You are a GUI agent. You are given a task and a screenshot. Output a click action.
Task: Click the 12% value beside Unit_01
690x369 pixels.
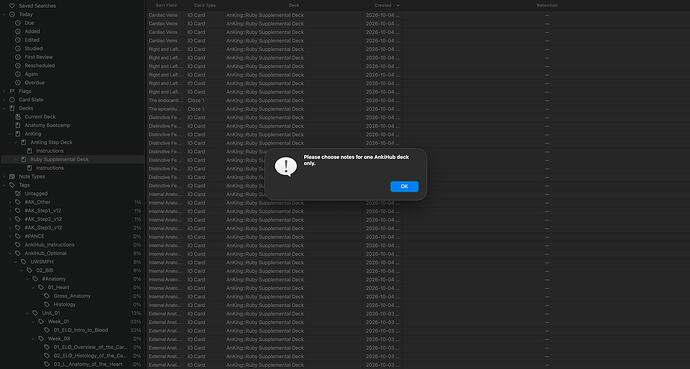point(136,313)
